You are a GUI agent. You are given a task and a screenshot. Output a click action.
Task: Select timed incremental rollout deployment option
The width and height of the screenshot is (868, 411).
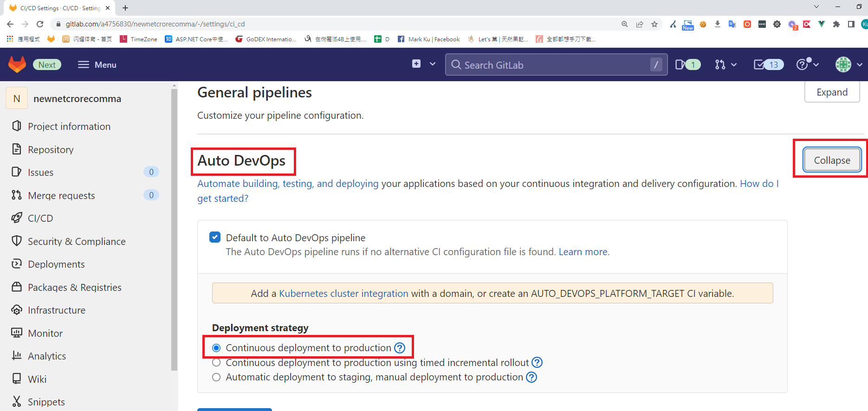click(x=216, y=363)
